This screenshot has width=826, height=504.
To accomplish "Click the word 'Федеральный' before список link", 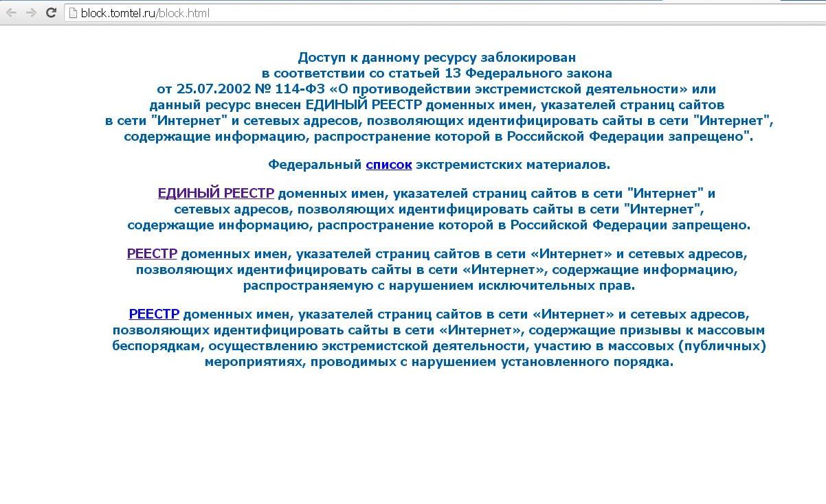I will pos(315,165).
